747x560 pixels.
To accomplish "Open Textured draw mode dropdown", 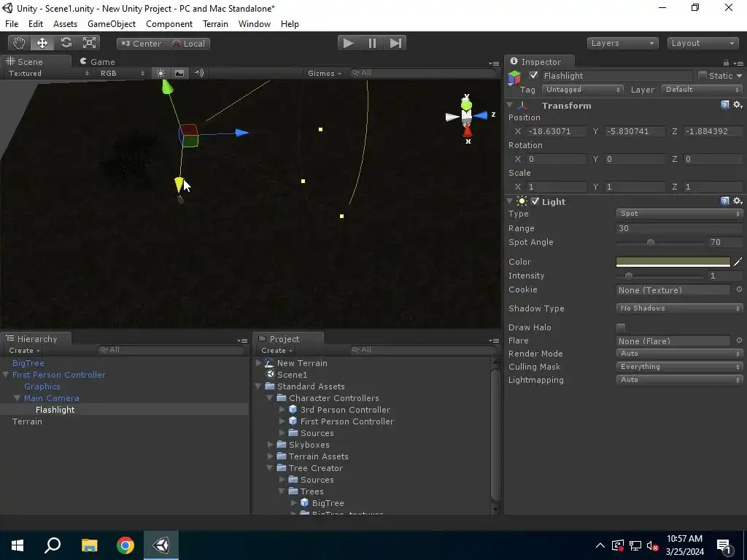I will click(x=48, y=74).
